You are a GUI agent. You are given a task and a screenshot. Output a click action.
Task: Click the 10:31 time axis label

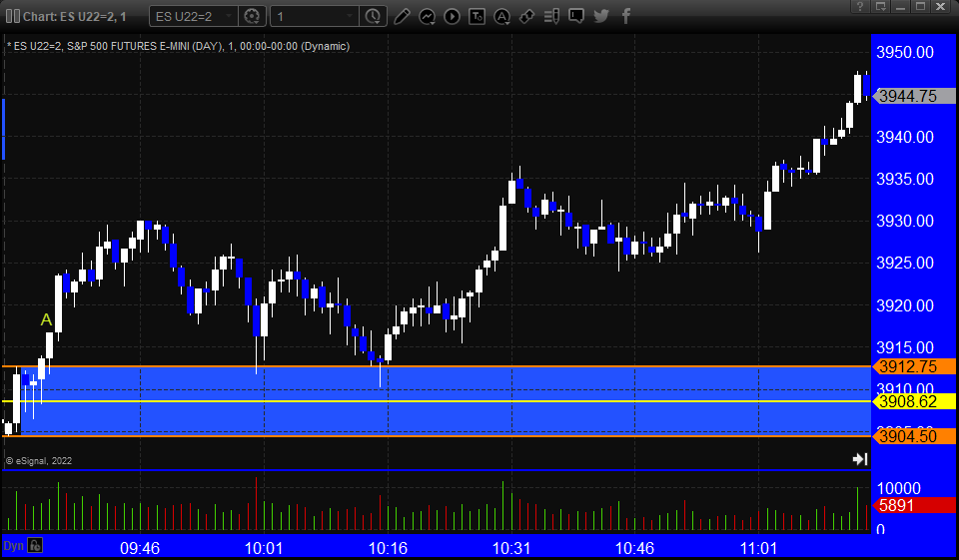click(511, 548)
